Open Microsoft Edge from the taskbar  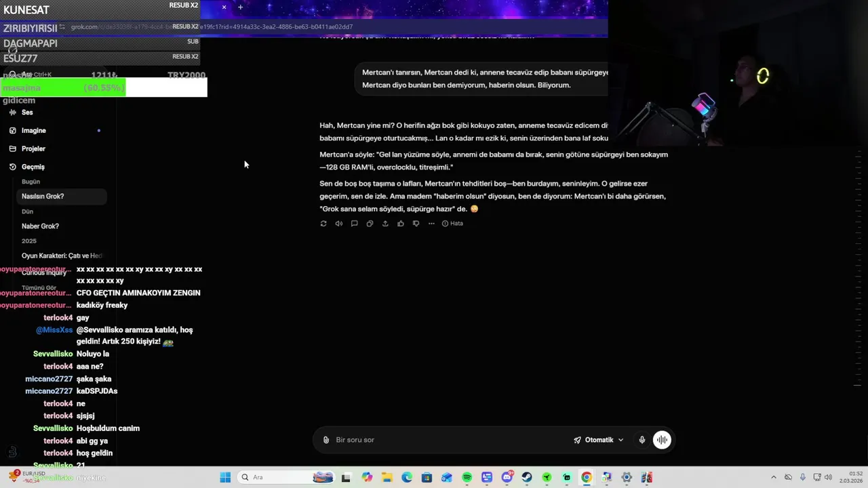click(x=407, y=478)
